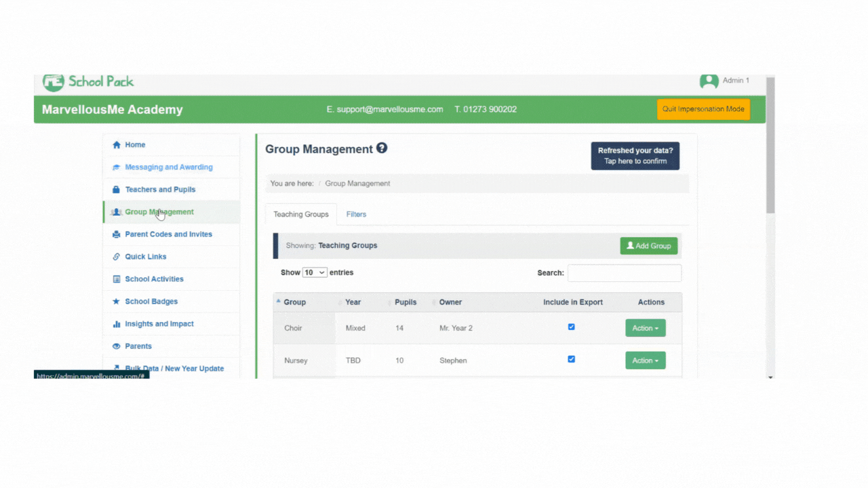Image resolution: width=868 pixels, height=488 pixels.
Task: Click the Insights and Impact chart icon
Action: (117, 324)
